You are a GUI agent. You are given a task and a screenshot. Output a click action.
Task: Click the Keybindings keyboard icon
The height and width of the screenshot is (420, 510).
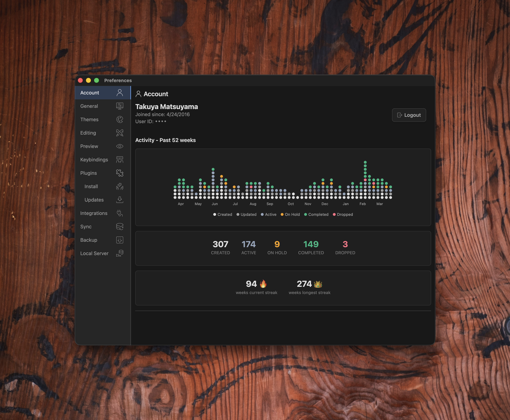(x=119, y=160)
